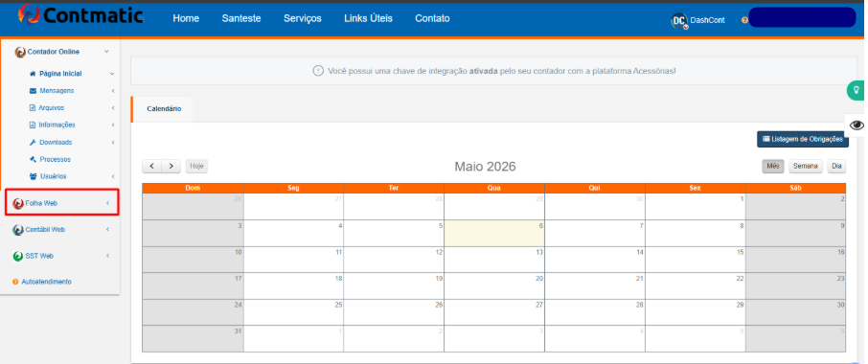Open the Links Úteis menu item

[368, 18]
